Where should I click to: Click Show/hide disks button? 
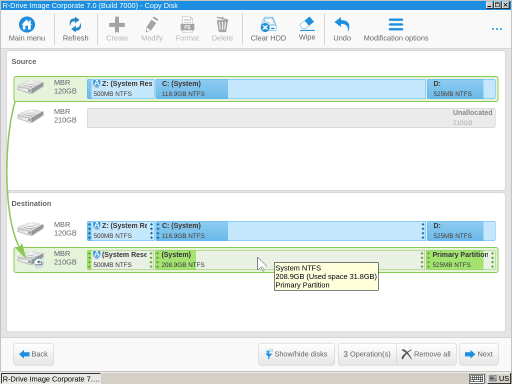pyautogui.click(x=296, y=354)
